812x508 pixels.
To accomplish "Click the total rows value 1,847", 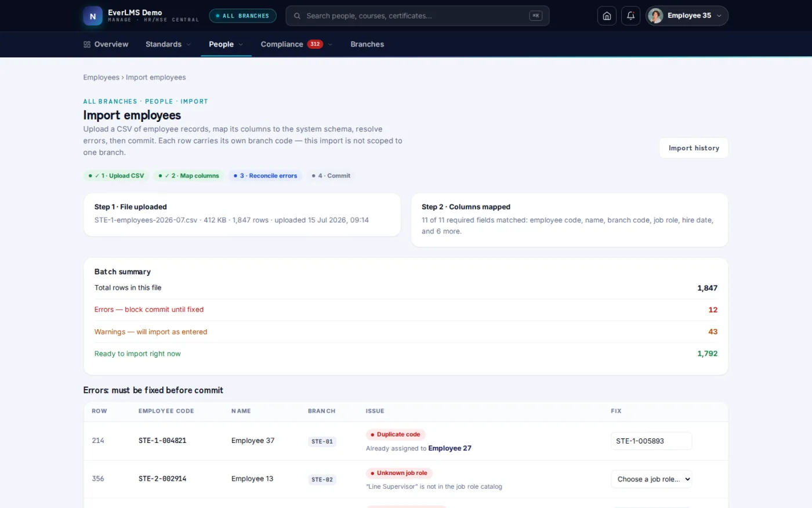I will pos(707,288).
